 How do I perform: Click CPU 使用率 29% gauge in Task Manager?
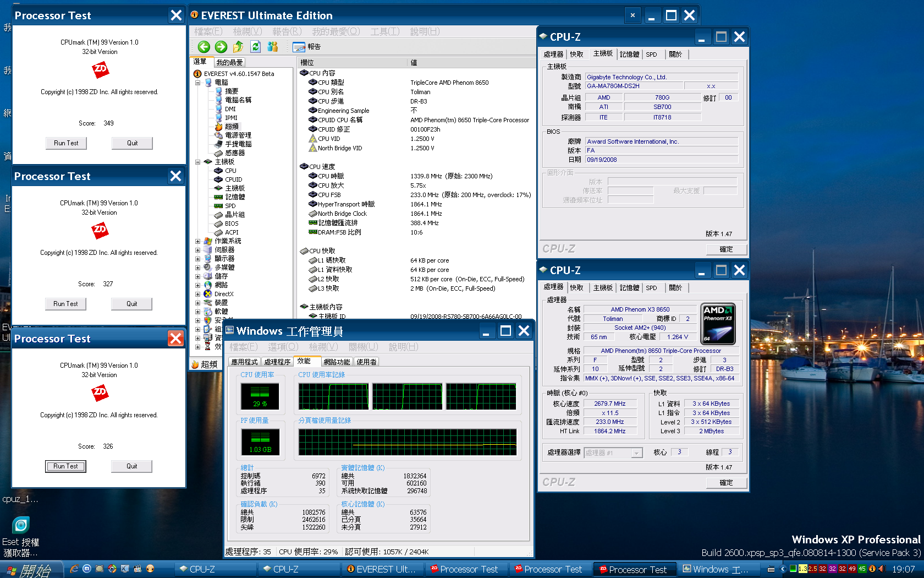coord(260,396)
